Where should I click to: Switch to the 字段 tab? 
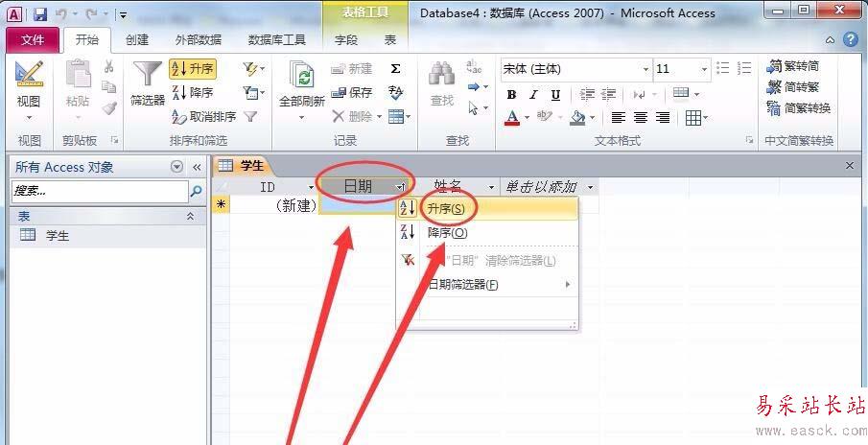tap(346, 40)
